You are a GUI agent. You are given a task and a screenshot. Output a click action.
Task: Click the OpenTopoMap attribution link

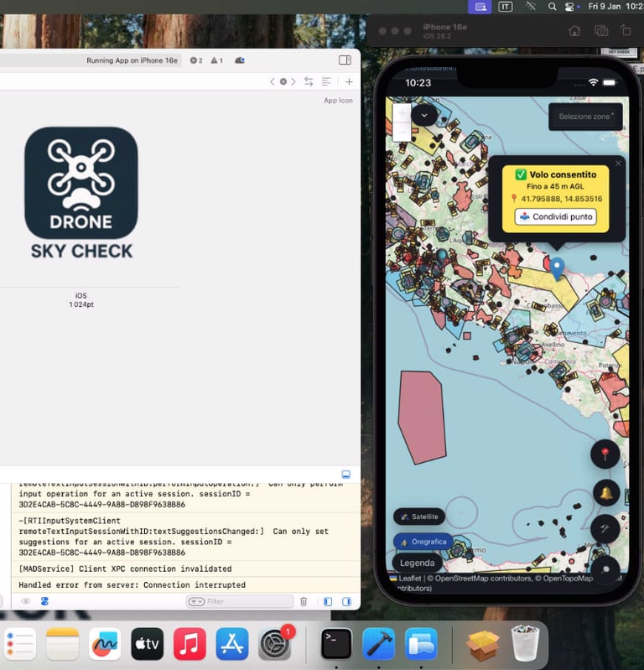(x=568, y=578)
